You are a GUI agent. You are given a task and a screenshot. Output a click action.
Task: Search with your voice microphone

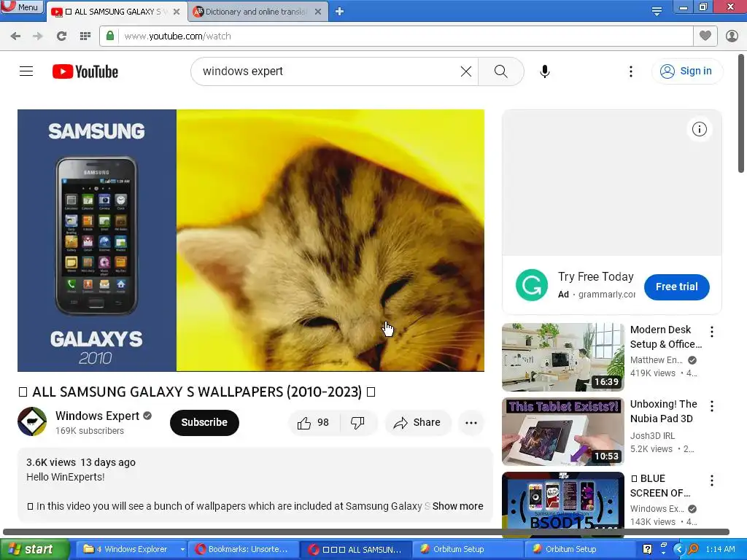(x=544, y=71)
